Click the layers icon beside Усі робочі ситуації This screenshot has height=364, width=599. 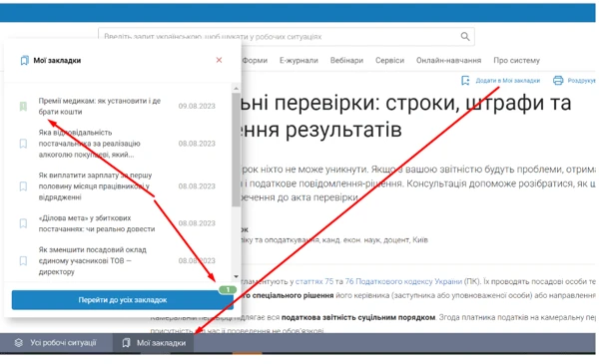coord(19,343)
